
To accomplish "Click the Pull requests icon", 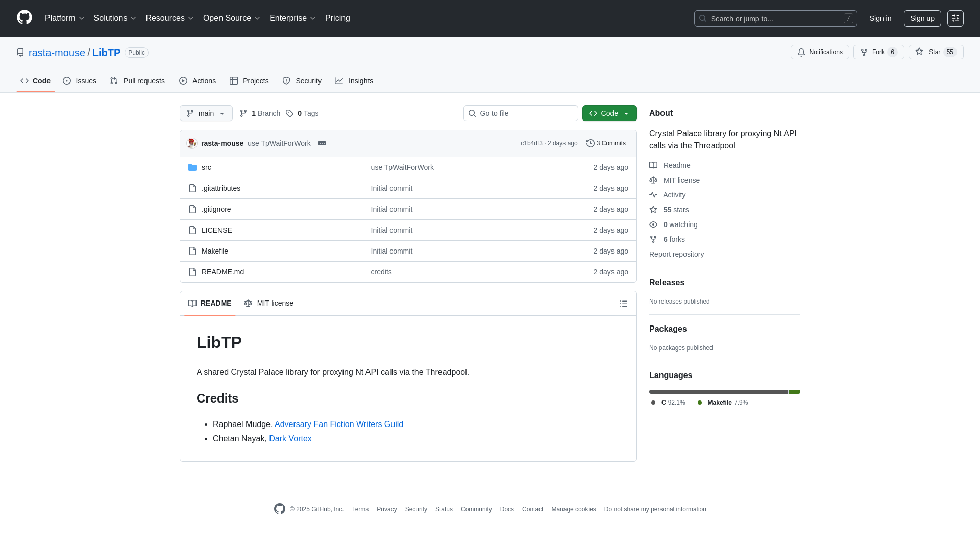I will point(113,81).
